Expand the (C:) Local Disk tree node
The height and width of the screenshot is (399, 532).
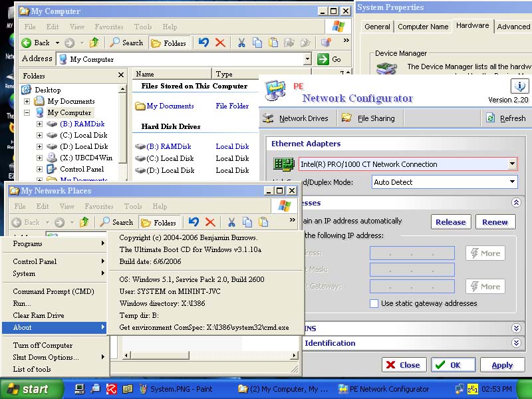click(39, 135)
